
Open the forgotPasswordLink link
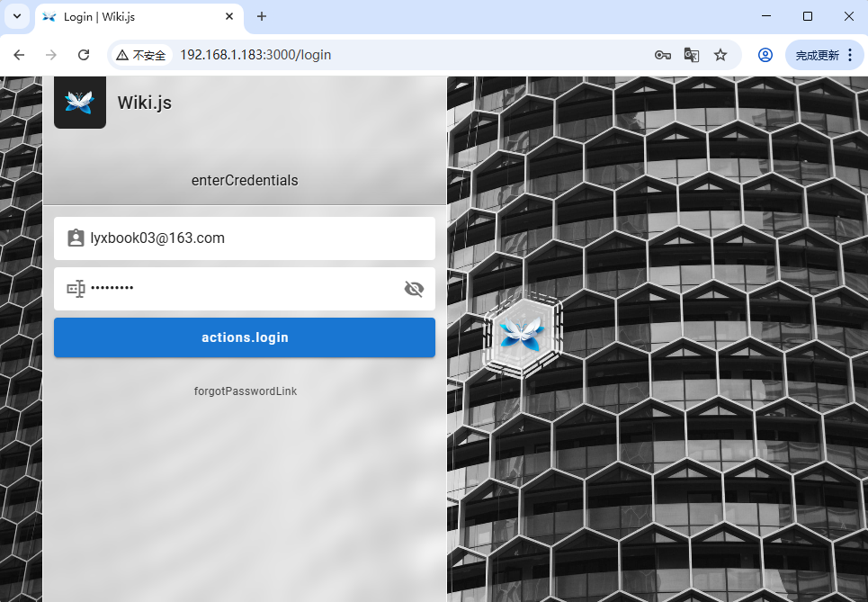click(x=246, y=391)
